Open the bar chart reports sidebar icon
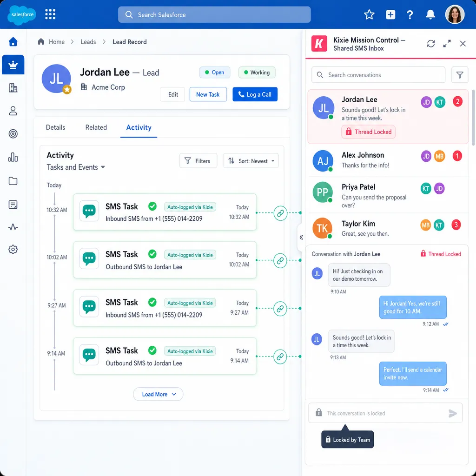Image resolution: width=476 pixels, height=476 pixels. click(13, 157)
